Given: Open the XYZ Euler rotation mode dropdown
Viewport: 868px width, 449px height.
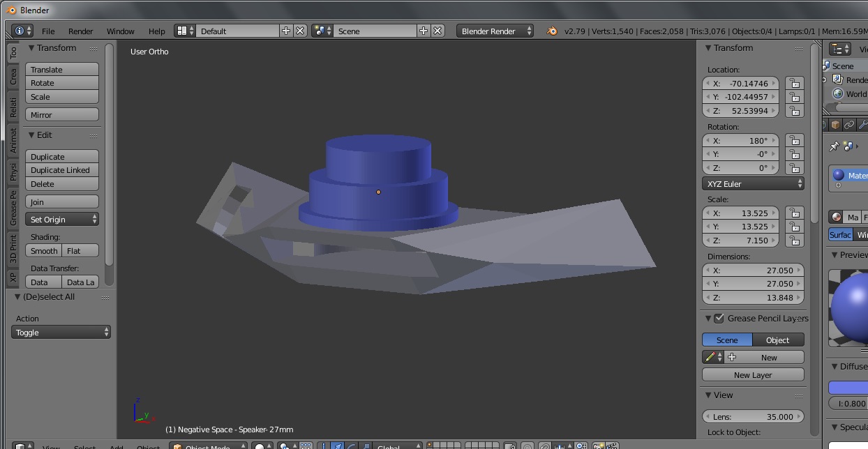Looking at the screenshot, I should pyautogui.click(x=753, y=184).
